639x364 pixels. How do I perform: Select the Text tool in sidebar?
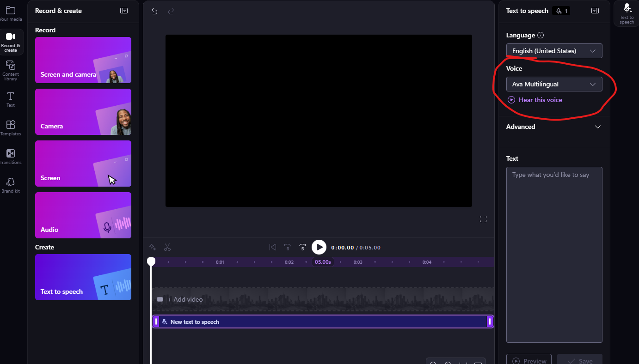[11, 99]
